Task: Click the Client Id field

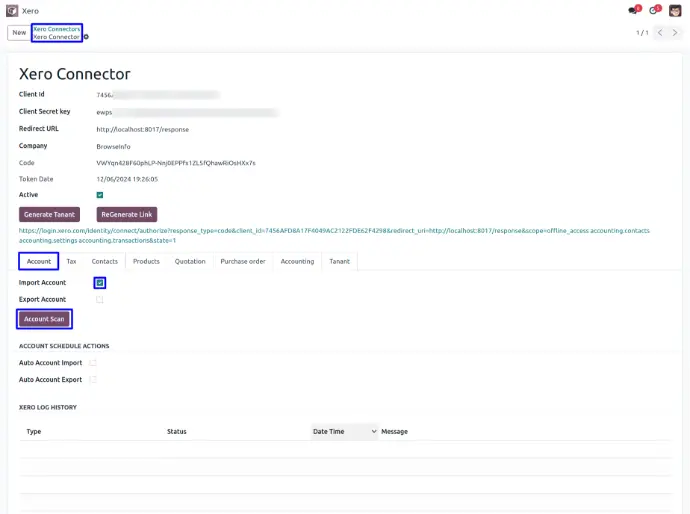Action: [158, 95]
